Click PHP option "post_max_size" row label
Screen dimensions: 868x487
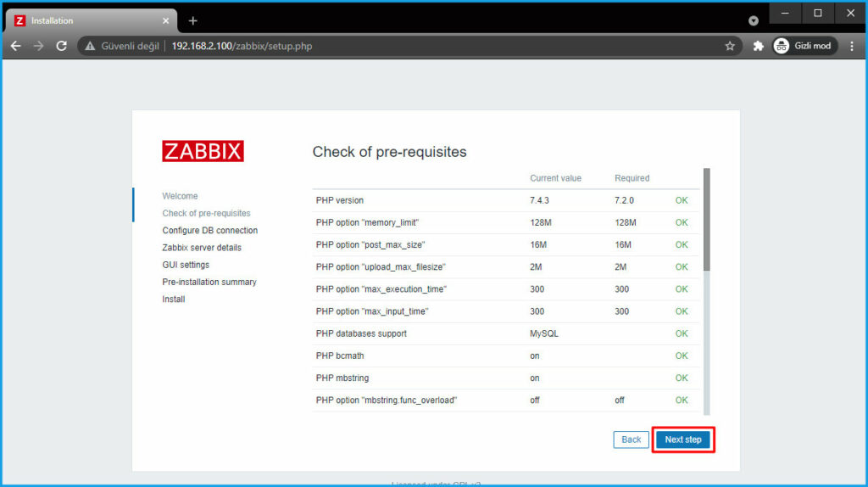370,245
